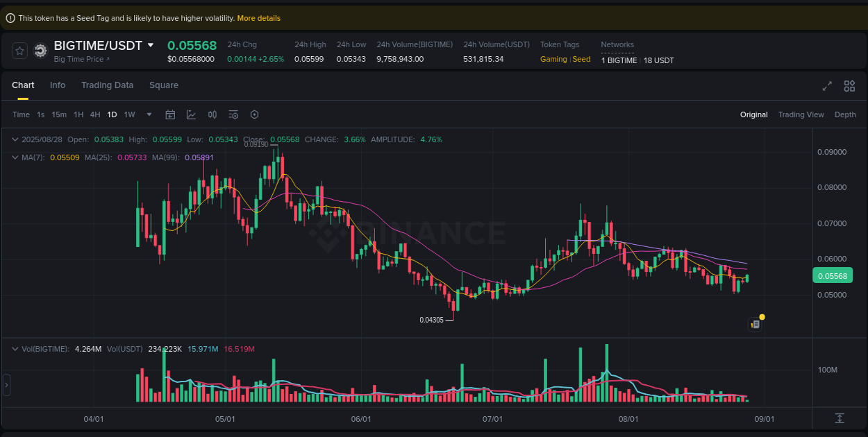Open the Square tab

pos(164,85)
